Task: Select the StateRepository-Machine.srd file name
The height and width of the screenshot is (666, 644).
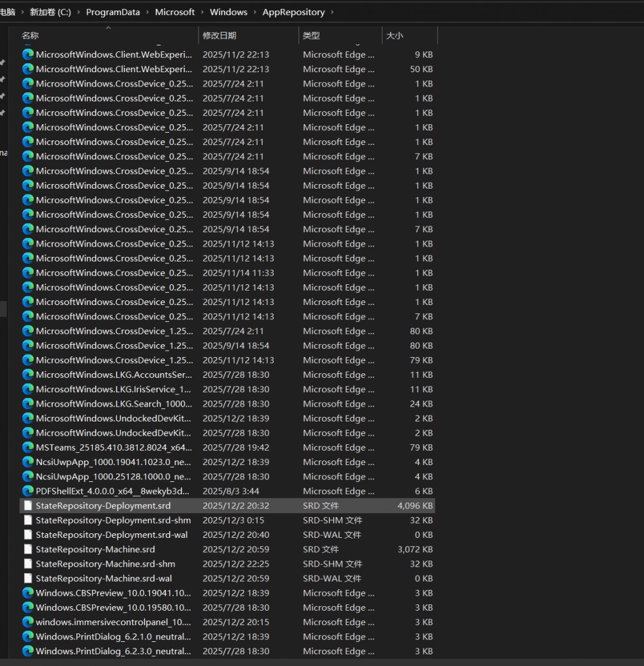Action: pos(95,550)
